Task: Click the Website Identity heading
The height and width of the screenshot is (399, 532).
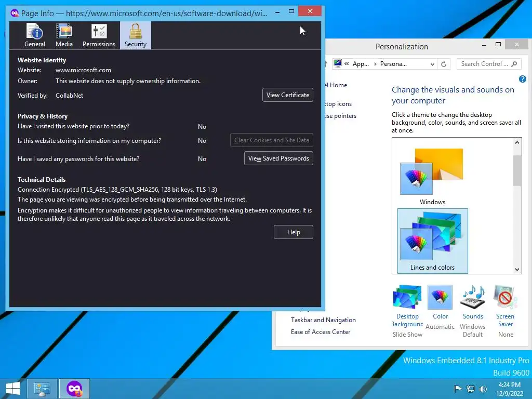Action: [42, 60]
